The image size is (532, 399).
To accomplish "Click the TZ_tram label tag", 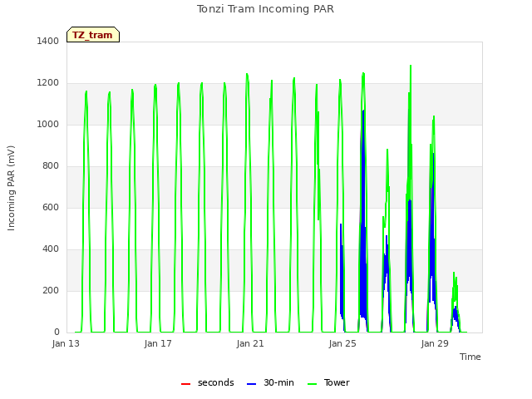I will [x=93, y=35].
